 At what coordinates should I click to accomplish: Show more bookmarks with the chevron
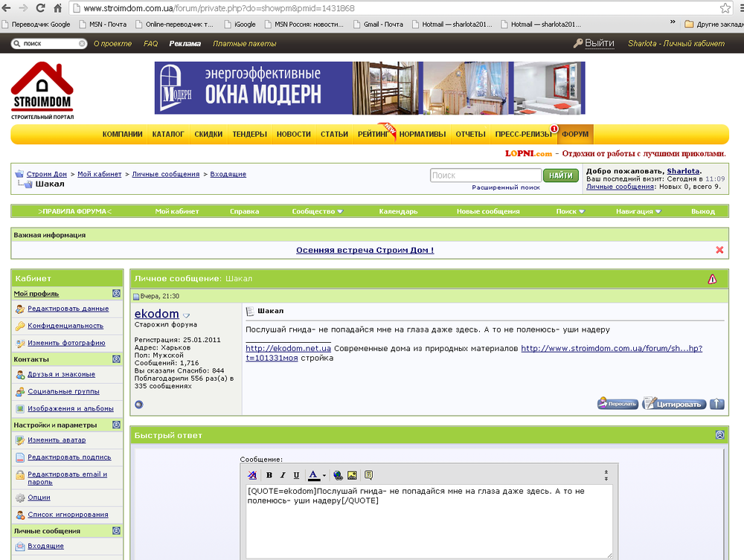click(x=673, y=22)
